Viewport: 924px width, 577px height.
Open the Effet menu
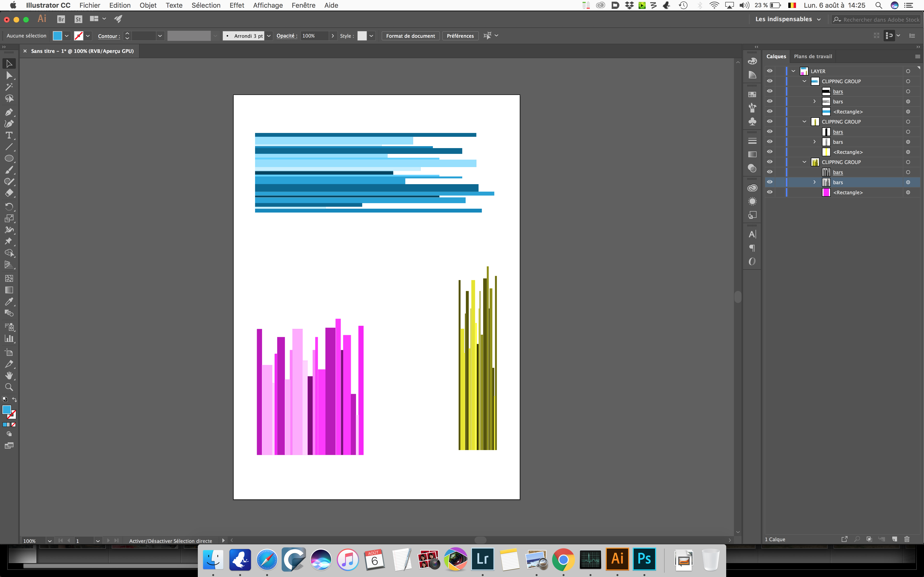tap(237, 5)
